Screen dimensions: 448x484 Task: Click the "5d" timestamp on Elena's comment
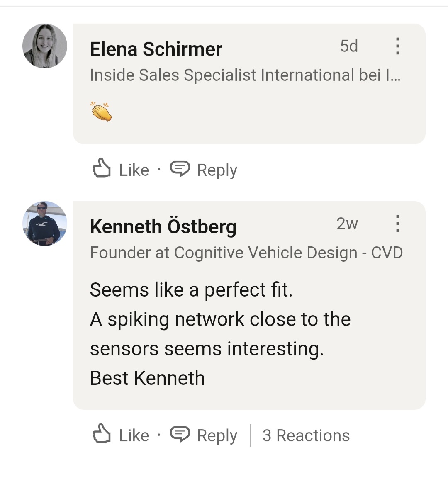click(x=349, y=46)
